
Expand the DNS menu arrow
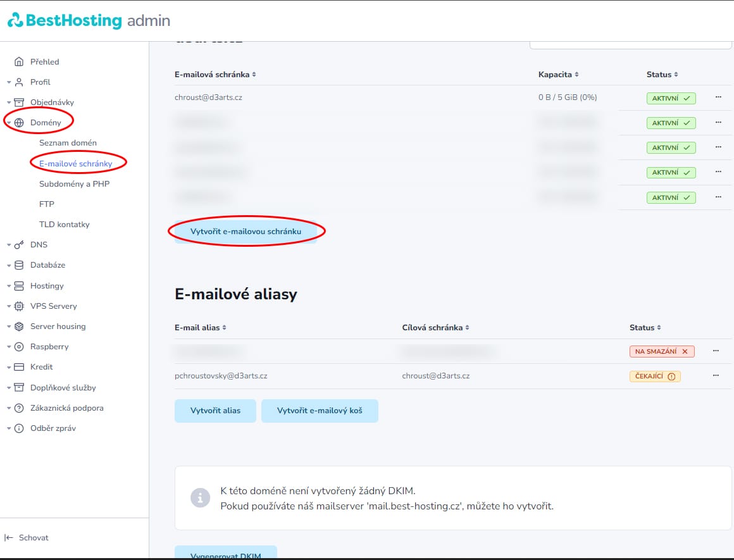[8, 245]
